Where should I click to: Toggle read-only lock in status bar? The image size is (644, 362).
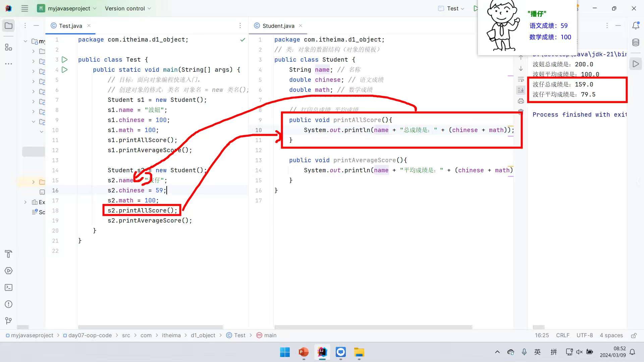point(634,336)
